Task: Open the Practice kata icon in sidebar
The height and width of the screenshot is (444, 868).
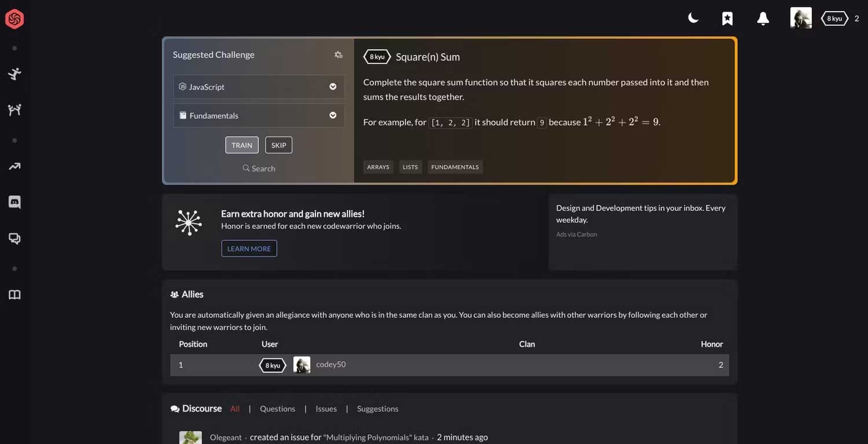Action: [14, 74]
